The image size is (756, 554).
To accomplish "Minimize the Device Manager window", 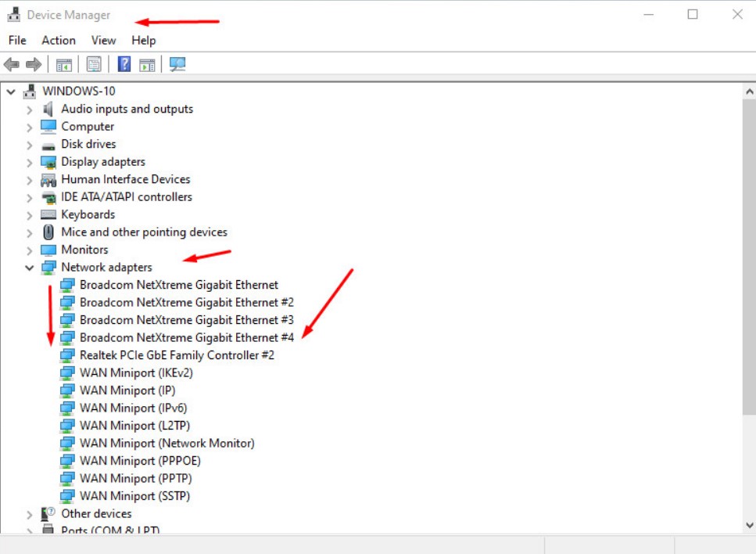I will pyautogui.click(x=648, y=15).
